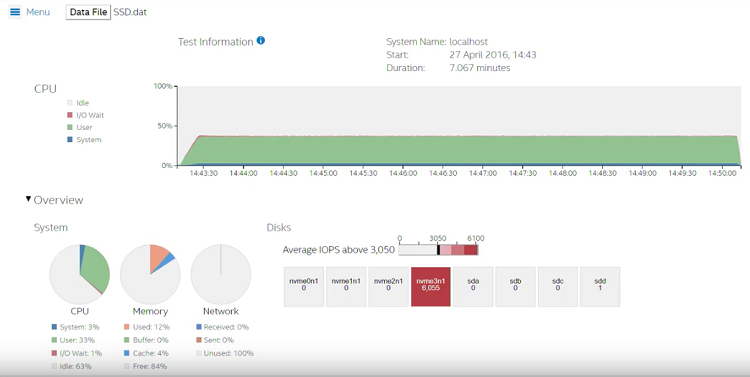Click the Network pie chart

(x=221, y=274)
